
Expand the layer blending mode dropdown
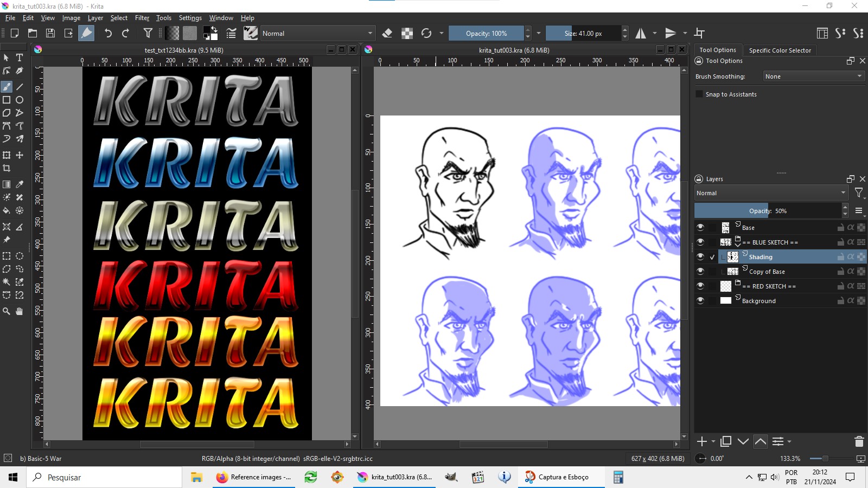(x=771, y=193)
